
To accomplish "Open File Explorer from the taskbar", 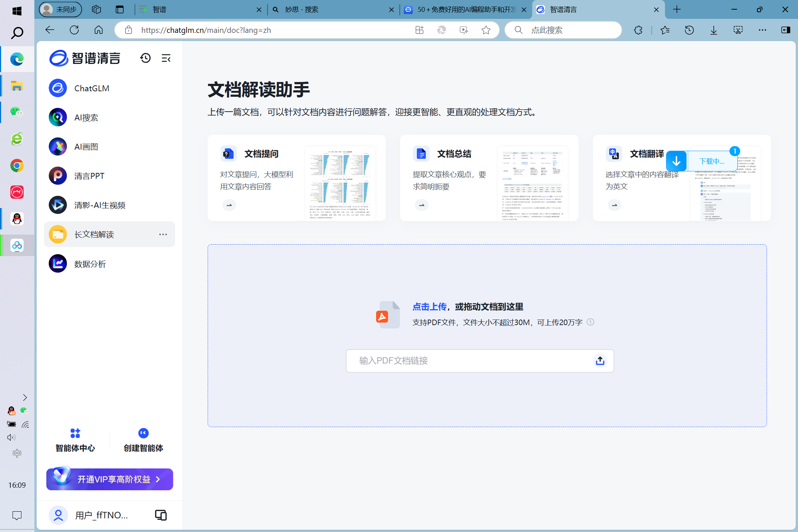I will (x=17, y=86).
